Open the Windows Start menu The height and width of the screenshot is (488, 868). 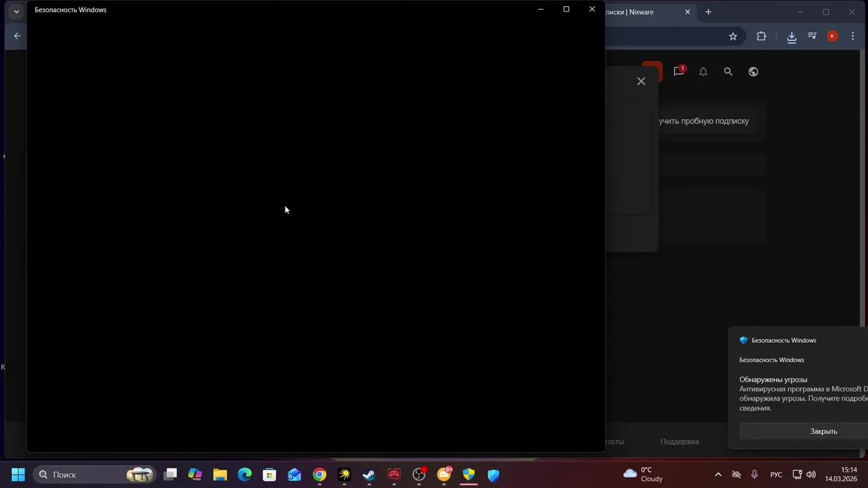coord(18,474)
